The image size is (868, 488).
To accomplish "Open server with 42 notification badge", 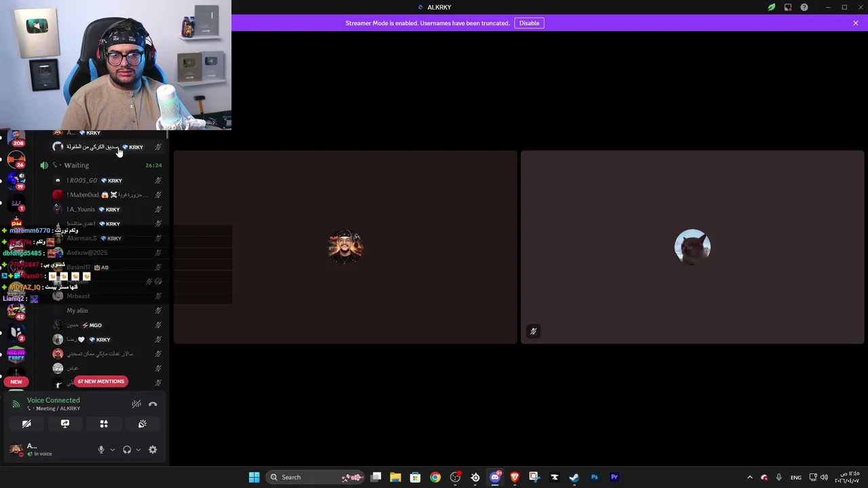I will [x=16, y=312].
